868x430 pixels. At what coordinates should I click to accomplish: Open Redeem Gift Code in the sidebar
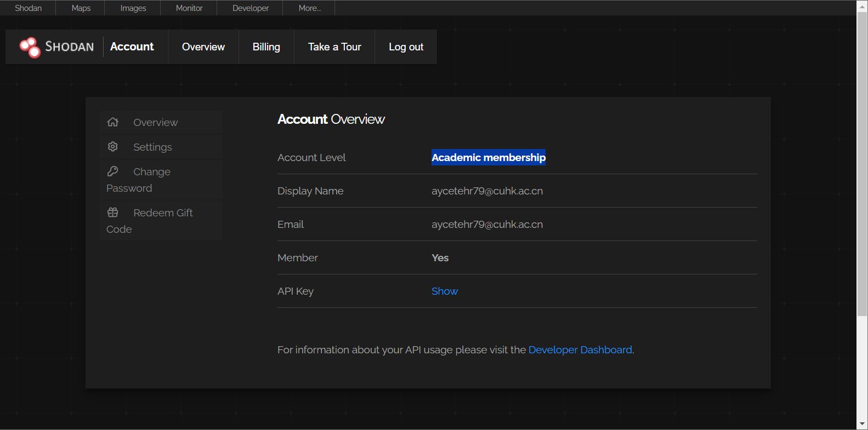pyautogui.click(x=161, y=221)
